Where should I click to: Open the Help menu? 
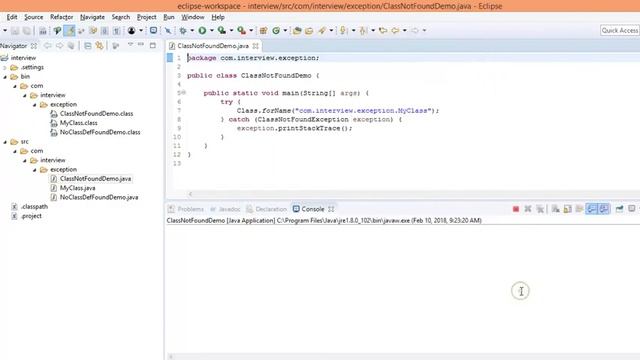tap(218, 17)
